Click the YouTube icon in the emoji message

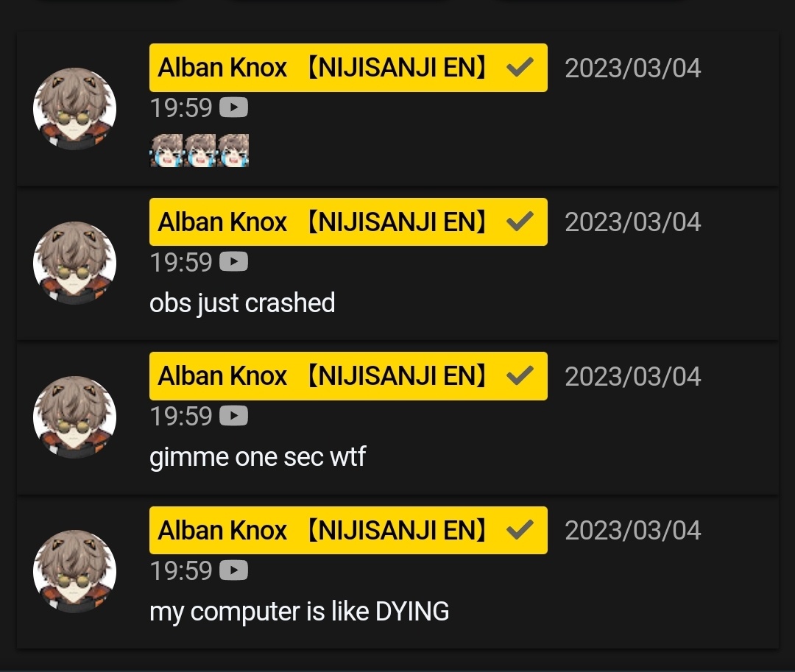[233, 107]
